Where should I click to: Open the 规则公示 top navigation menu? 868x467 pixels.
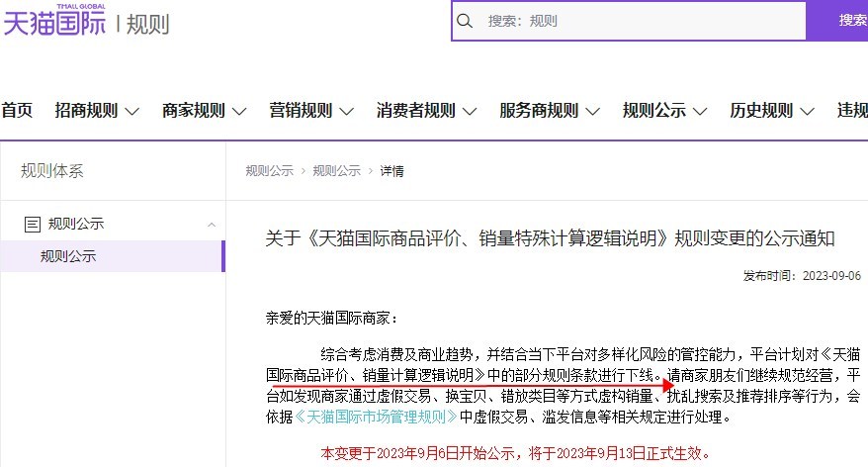pos(654,110)
